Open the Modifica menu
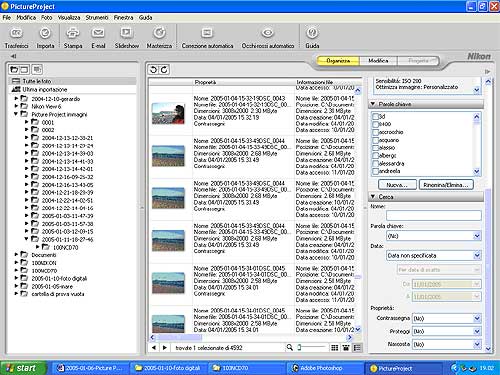This screenshot has height=375, width=500. pos(26,17)
